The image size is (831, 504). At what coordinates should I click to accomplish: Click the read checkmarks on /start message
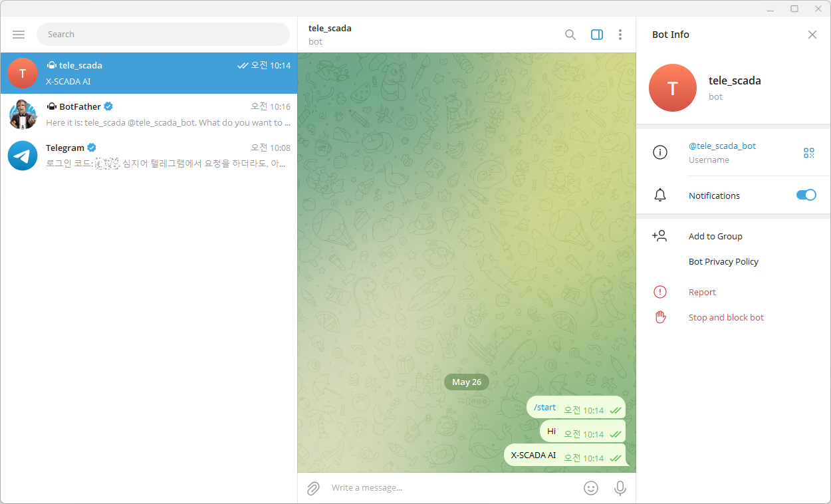[x=615, y=411]
